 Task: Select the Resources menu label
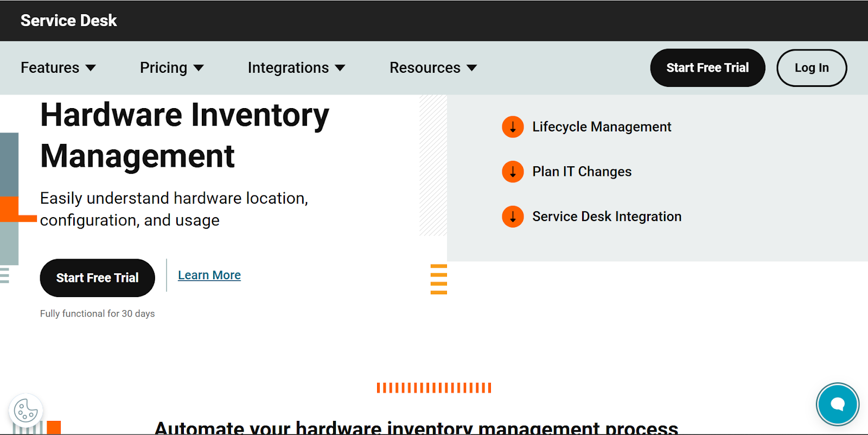coord(425,68)
